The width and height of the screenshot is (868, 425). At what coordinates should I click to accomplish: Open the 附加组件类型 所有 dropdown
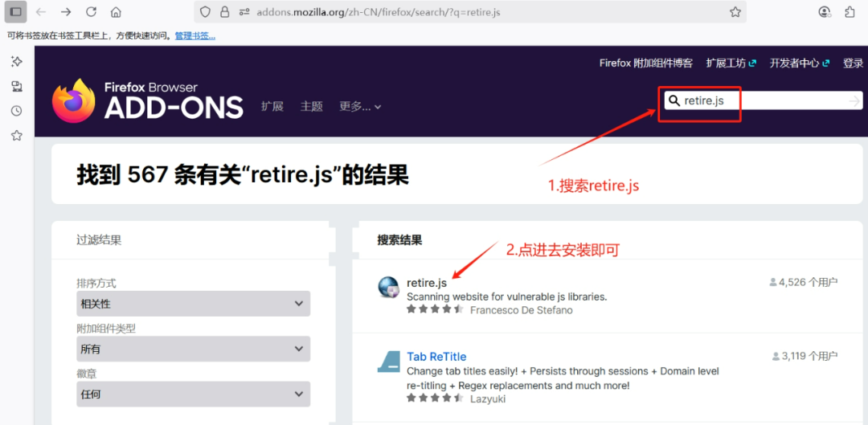point(193,349)
